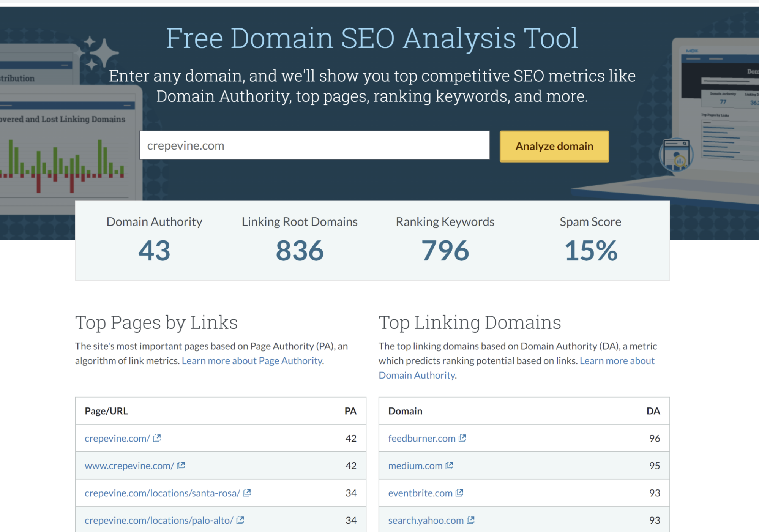Screen dimensions: 759x532
Task: Click the external-link icon after eventbrite.com
Action: (459, 493)
